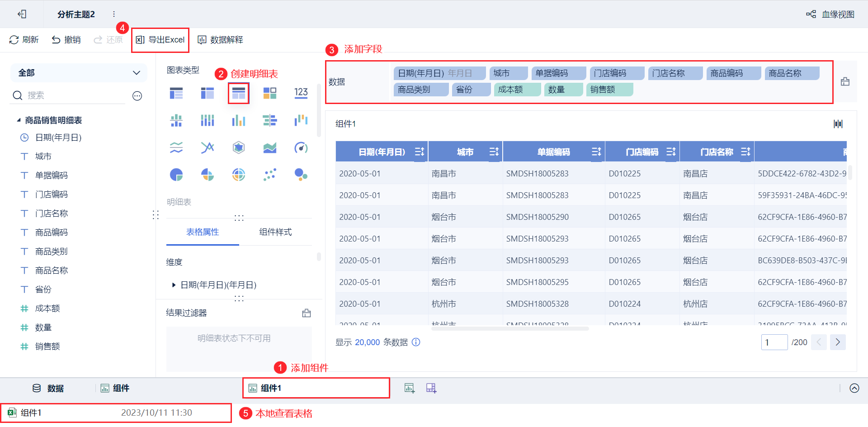Image resolution: width=868 pixels, height=427 pixels.
Task: Choose the gauge dashboard chart type icon
Action: tap(301, 147)
